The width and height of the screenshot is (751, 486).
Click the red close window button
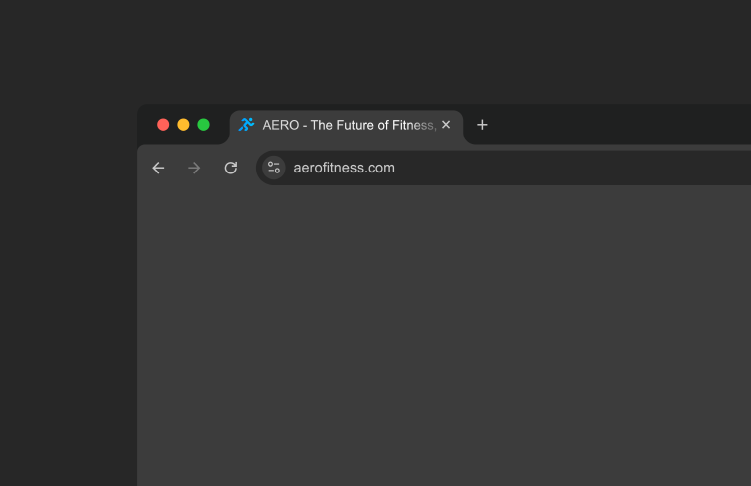(x=163, y=125)
